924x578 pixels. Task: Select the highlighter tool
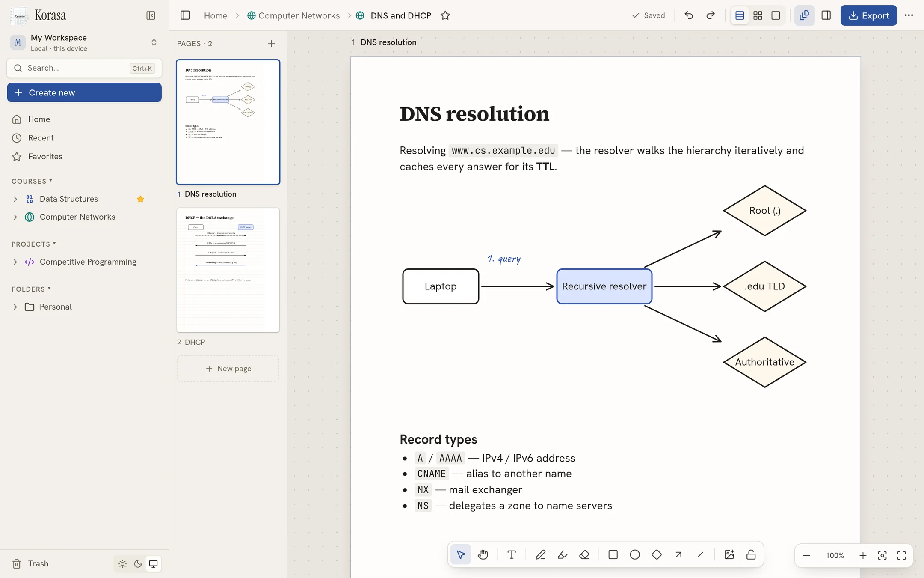tap(562, 555)
